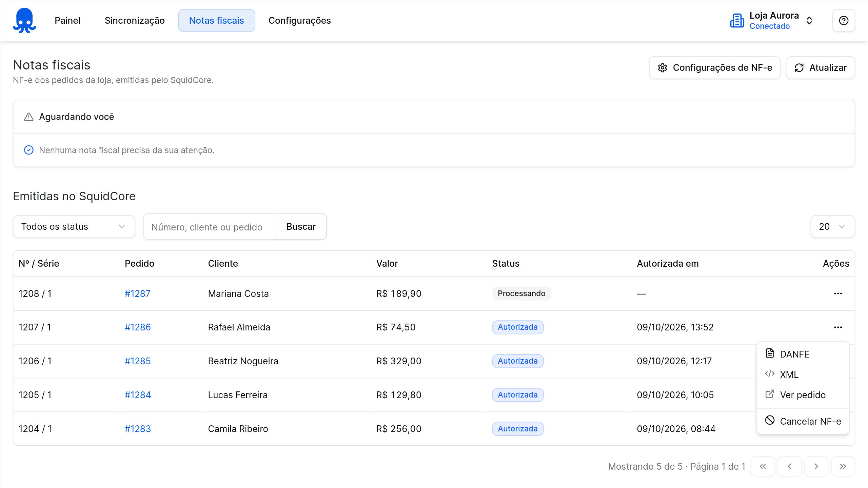Click the Processando status badge
Viewport: 868px width, 488px height.
point(521,293)
